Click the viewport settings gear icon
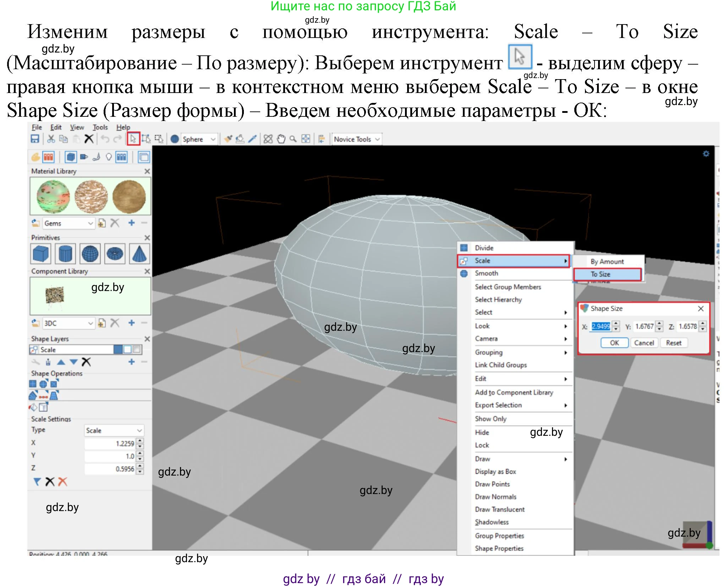The image size is (728, 587). (706, 154)
